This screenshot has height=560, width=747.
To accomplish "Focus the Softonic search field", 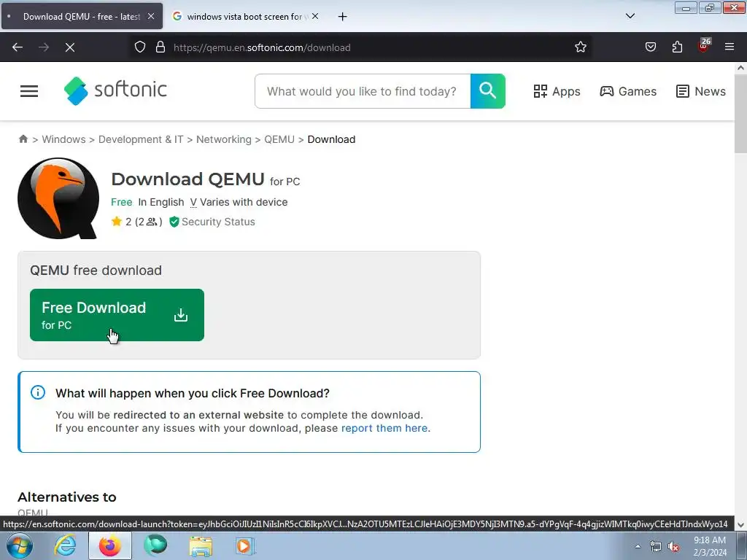I will [363, 91].
